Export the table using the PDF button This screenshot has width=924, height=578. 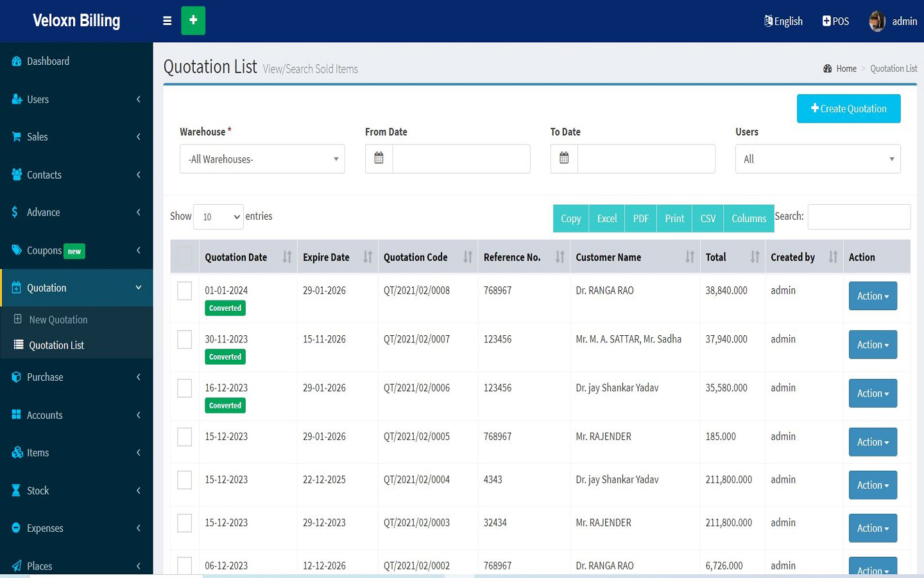click(x=640, y=218)
